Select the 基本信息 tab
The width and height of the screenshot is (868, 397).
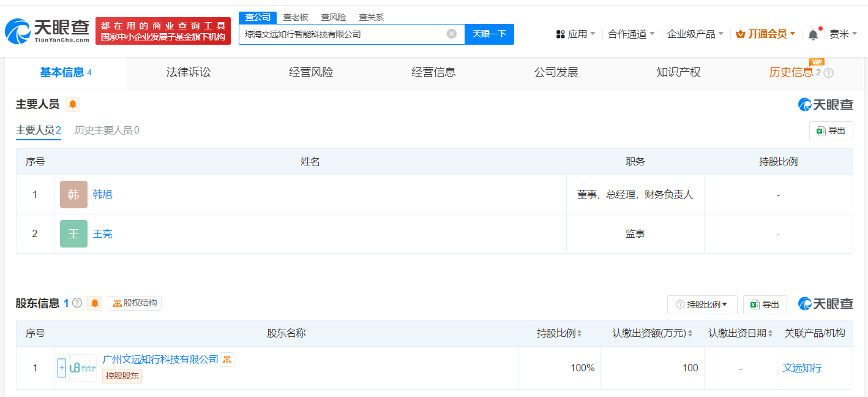coord(66,73)
